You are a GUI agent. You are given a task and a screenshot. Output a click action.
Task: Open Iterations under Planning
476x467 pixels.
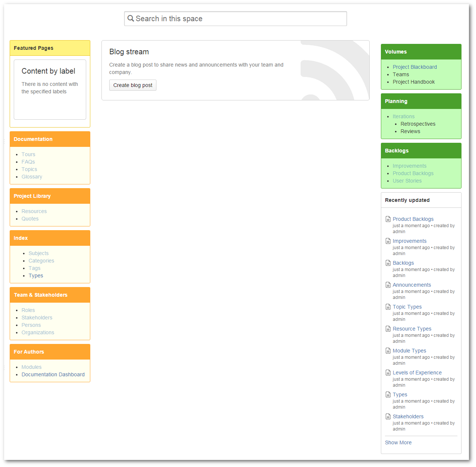click(x=403, y=116)
